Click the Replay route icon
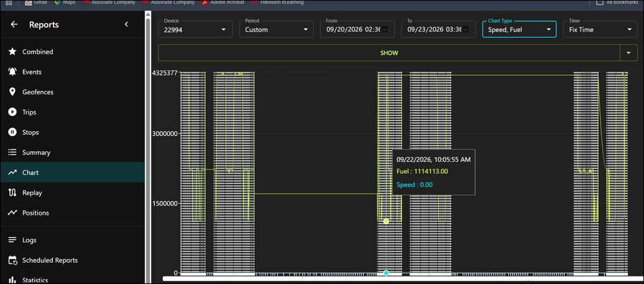644x284 pixels. point(13,193)
